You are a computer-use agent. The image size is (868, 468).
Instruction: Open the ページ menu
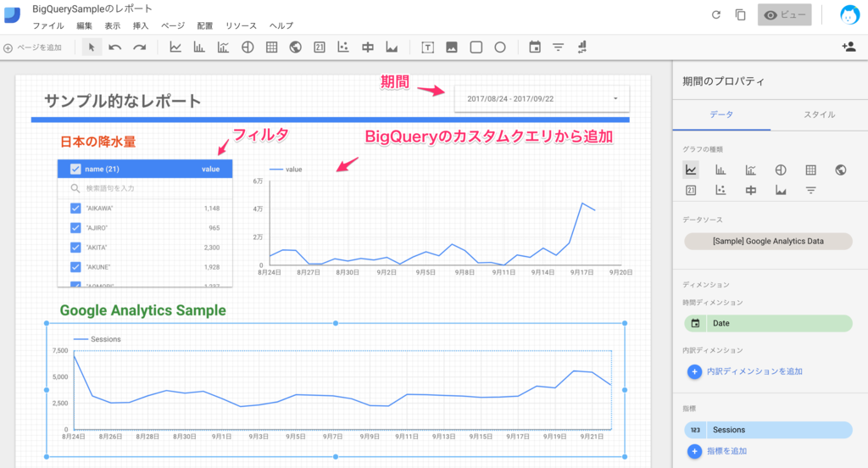pos(173,25)
